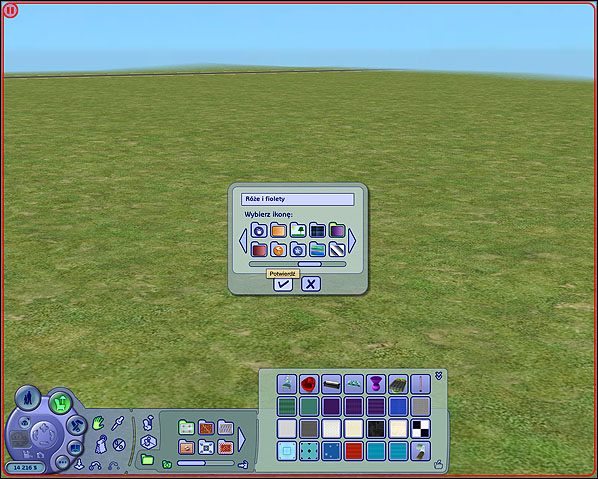Select the striped lounger thumbnail
The width and height of the screenshot is (598, 479).
pos(398,384)
